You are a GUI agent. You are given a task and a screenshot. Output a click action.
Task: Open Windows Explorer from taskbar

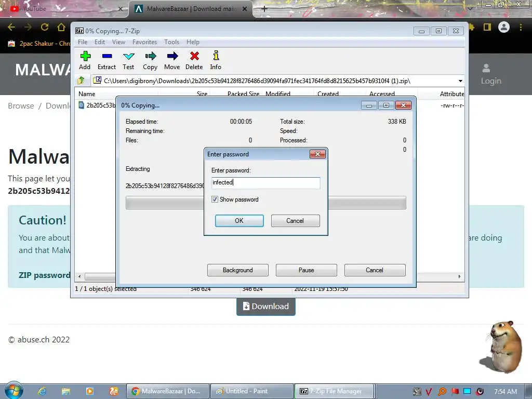pyautogui.click(x=66, y=391)
